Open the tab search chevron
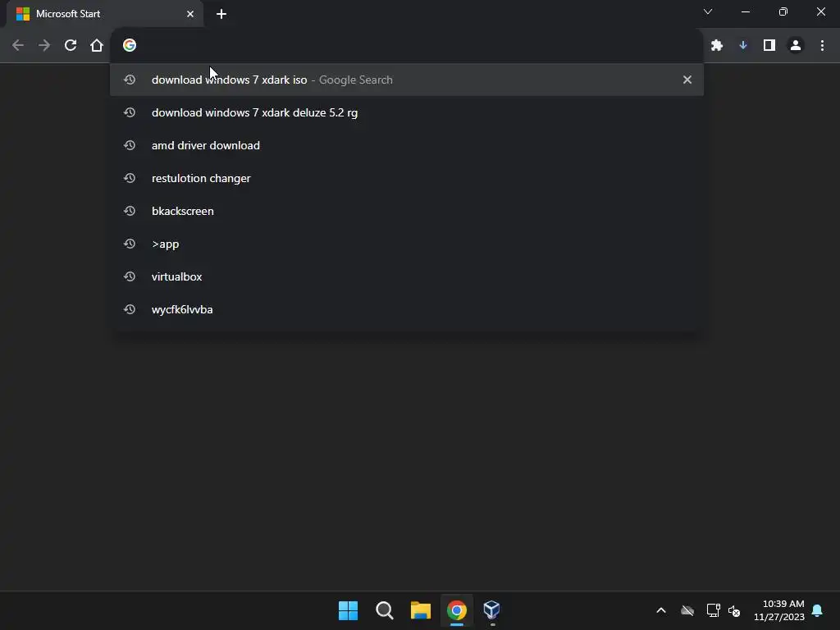Image resolution: width=840 pixels, height=630 pixels. coord(708,11)
